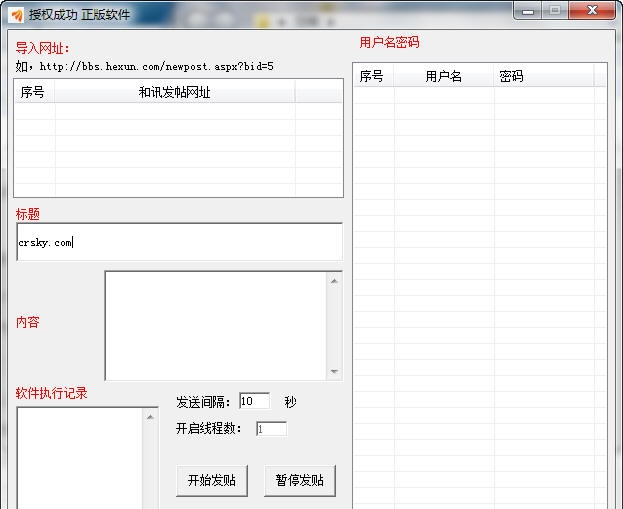Close the window with the X button
The image size is (623, 509).
tap(592, 11)
